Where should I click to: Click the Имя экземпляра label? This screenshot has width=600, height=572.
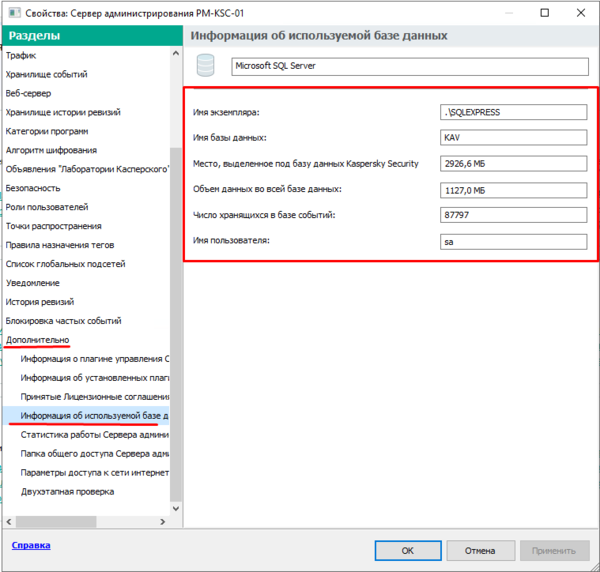click(226, 112)
